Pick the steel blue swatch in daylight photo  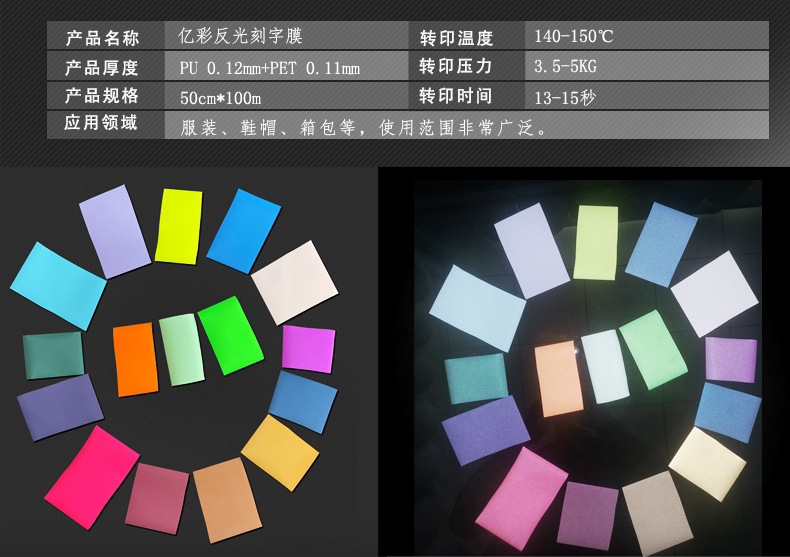click(303, 402)
